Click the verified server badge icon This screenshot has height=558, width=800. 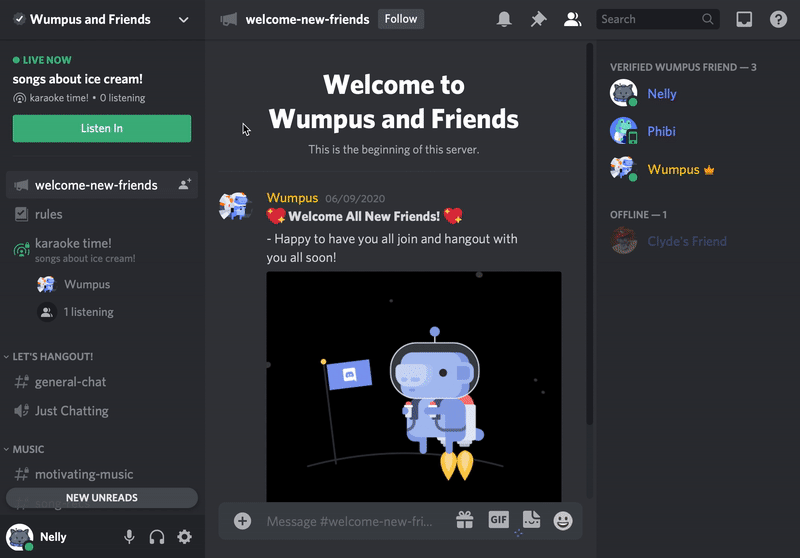coord(19,19)
